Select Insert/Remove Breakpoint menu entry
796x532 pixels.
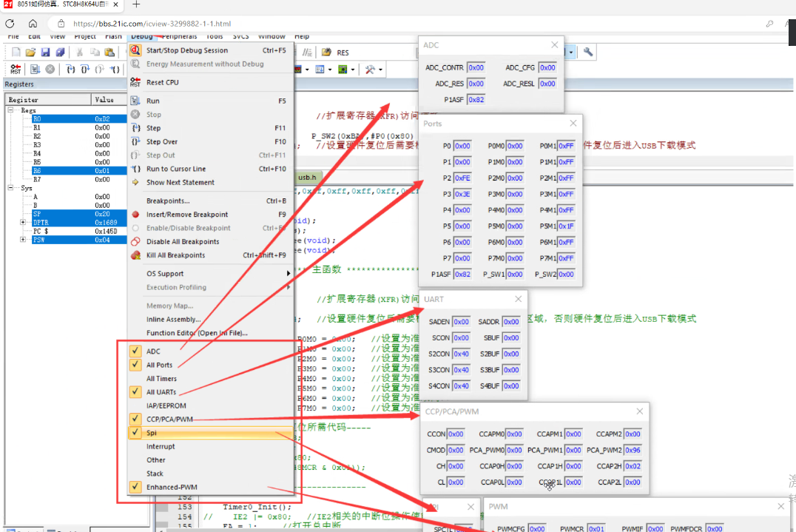[x=211, y=215]
